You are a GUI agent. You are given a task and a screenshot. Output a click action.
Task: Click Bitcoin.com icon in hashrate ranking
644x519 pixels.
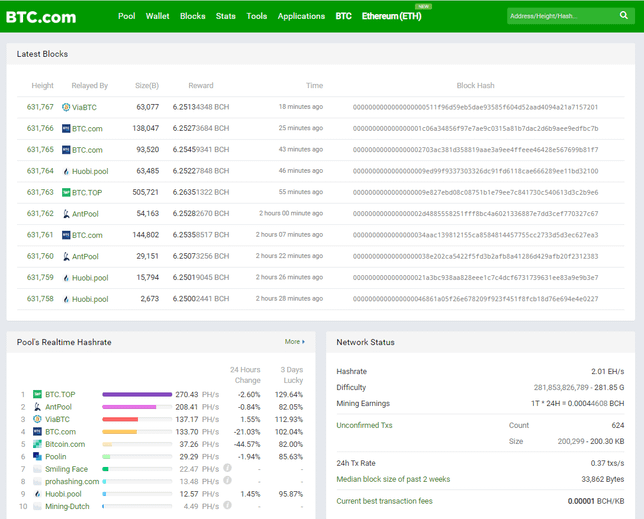pos(37,444)
